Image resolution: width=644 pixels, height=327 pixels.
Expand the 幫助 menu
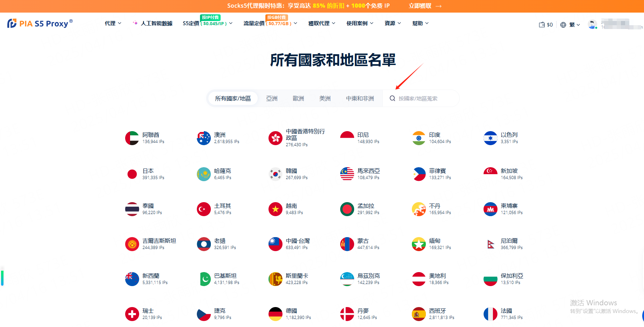(420, 23)
